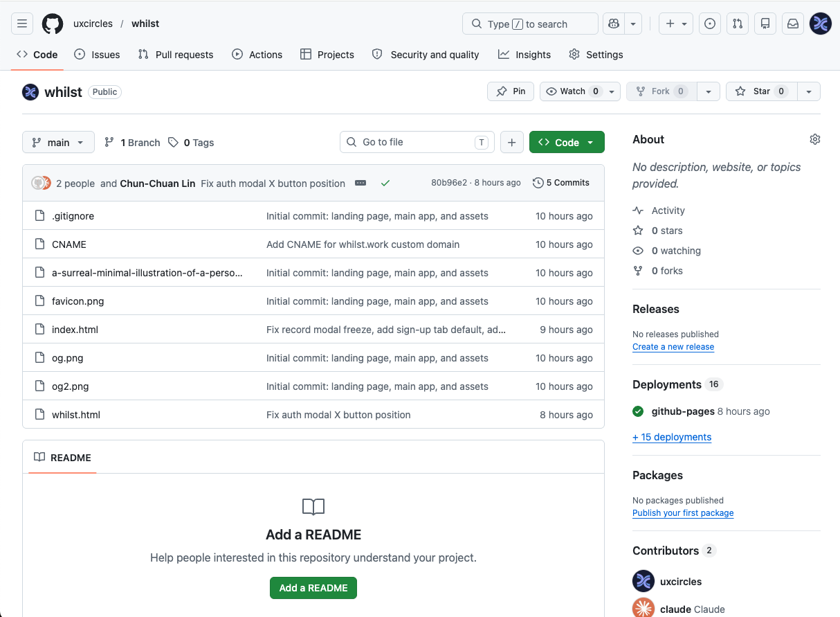Open the Add CNAME for whilst.work commit message
Image resolution: width=840 pixels, height=617 pixels.
363,244
